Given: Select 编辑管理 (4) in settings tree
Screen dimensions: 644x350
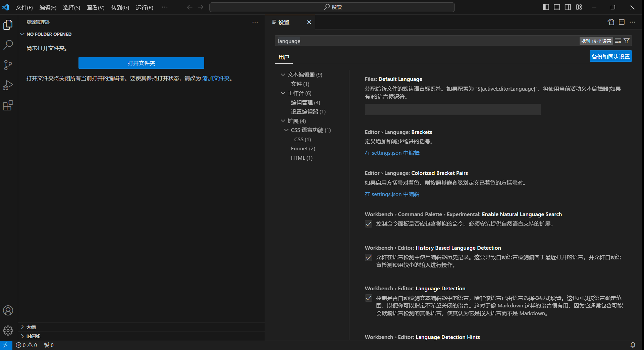Looking at the screenshot, I should click(x=306, y=102).
